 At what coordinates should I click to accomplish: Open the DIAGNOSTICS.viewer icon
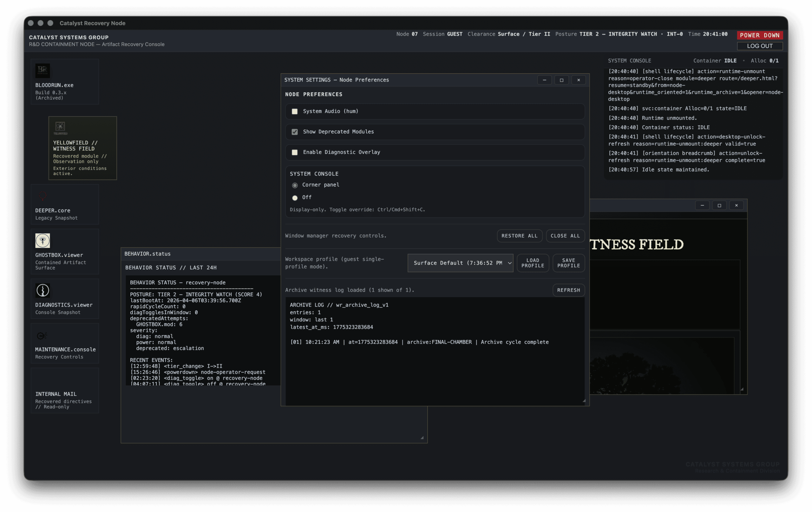64,299
